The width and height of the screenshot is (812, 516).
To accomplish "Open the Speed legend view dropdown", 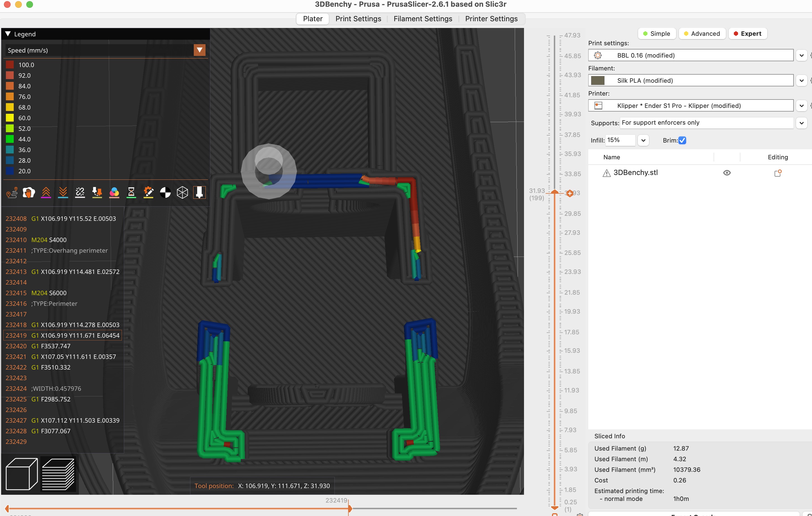I will pos(199,50).
